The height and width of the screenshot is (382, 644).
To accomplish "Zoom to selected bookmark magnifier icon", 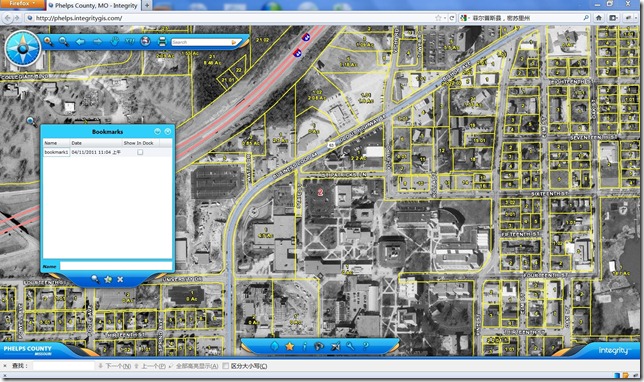I will pos(95,279).
